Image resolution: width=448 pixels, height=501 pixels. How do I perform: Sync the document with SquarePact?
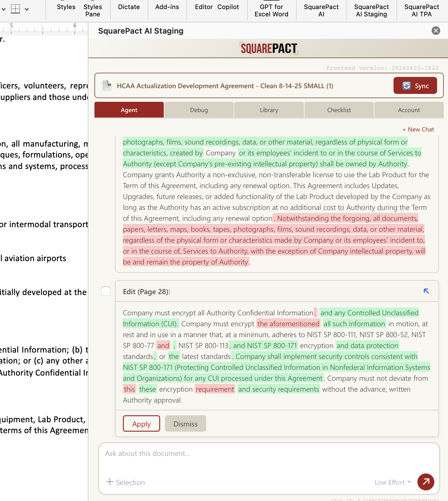pyautogui.click(x=415, y=86)
